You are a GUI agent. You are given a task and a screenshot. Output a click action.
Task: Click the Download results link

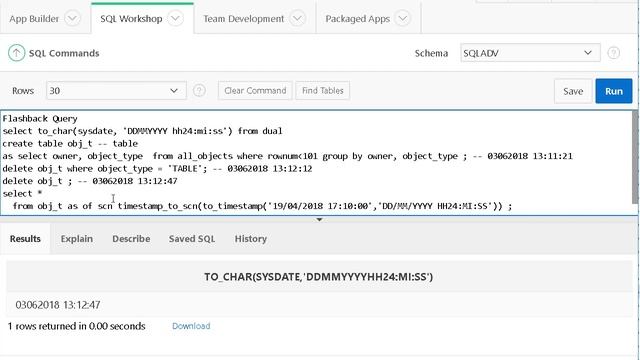coord(191,326)
